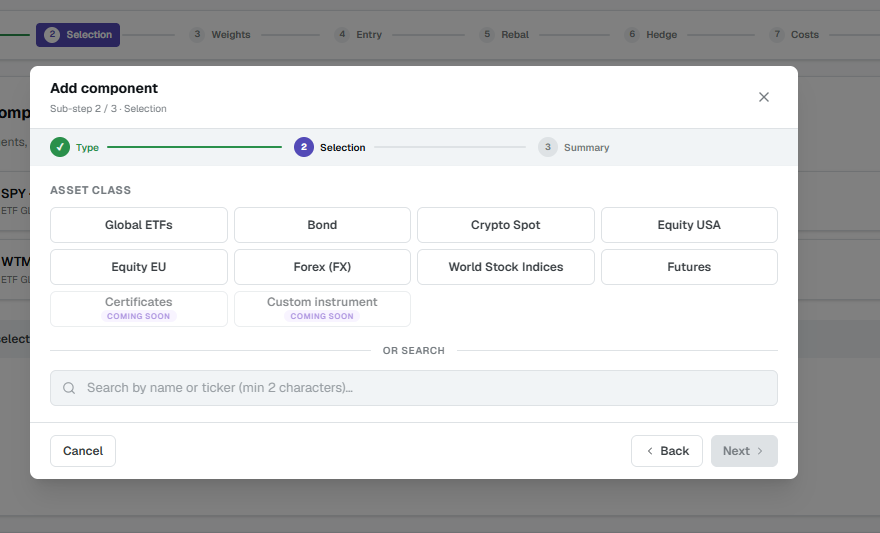Click the Add component title
This screenshot has height=533, width=880.
coord(104,89)
